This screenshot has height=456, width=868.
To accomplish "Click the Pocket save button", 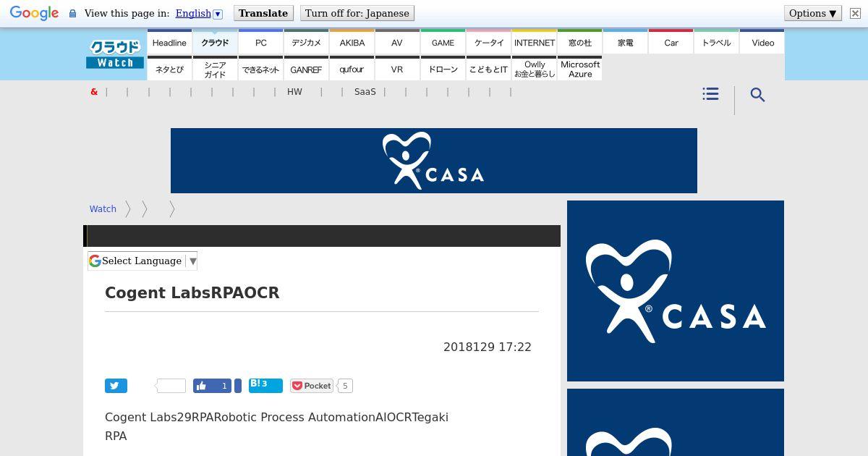I will coord(312,386).
